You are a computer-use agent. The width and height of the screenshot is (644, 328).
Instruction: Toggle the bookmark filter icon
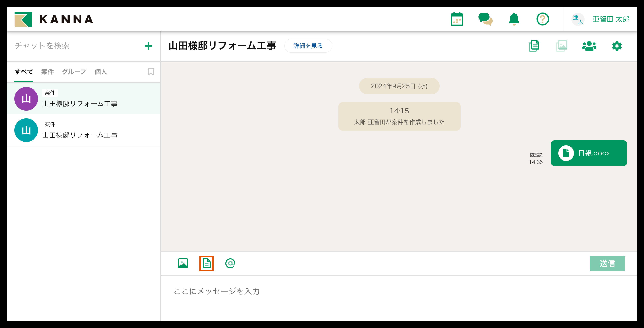151,72
